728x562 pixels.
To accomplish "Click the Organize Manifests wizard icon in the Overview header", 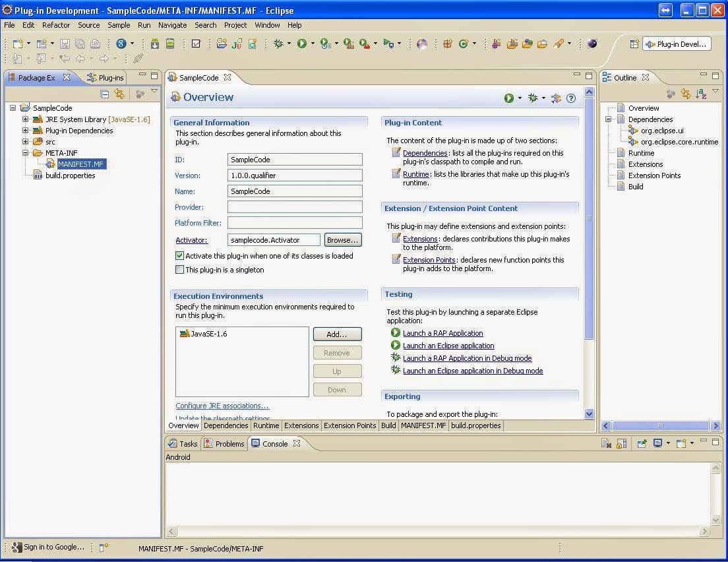I will click(556, 98).
